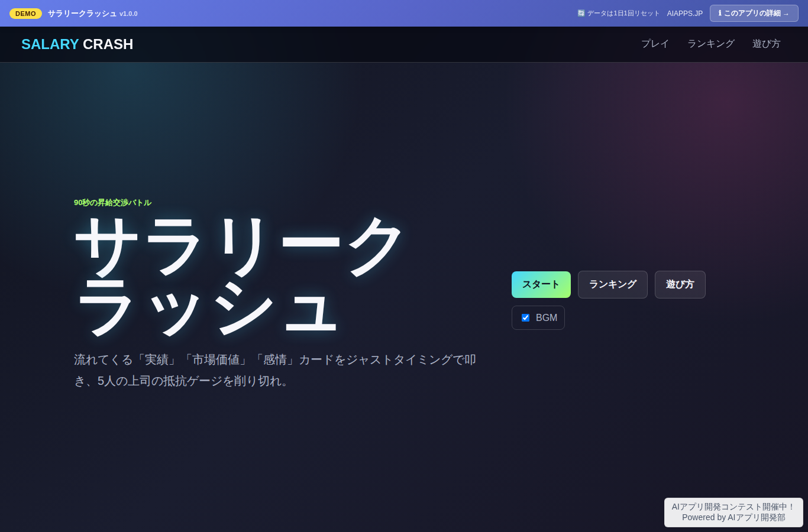This screenshot has width=808, height=532.
Task: Click the SALARY CRASH logo
Action: tap(77, 44)
